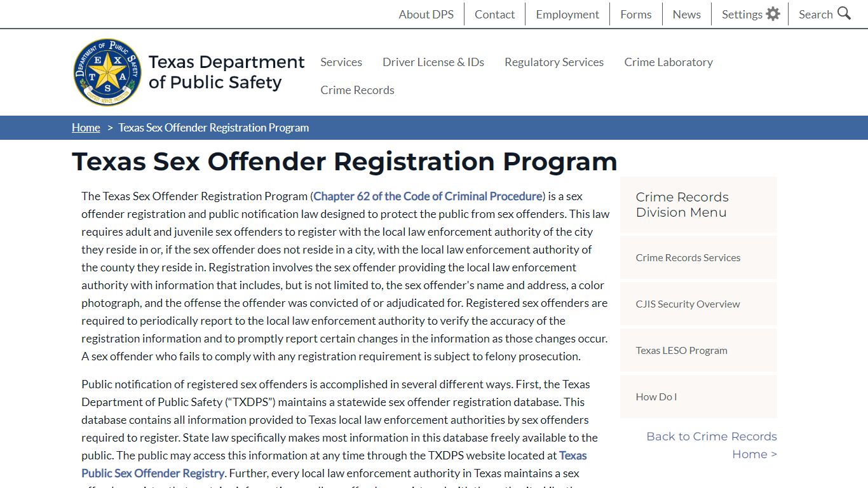Visit the News page

[x=686, y=14]
